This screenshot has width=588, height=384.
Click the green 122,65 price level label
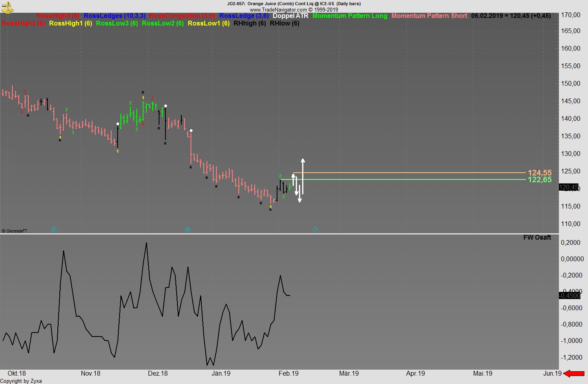[539, 180]
